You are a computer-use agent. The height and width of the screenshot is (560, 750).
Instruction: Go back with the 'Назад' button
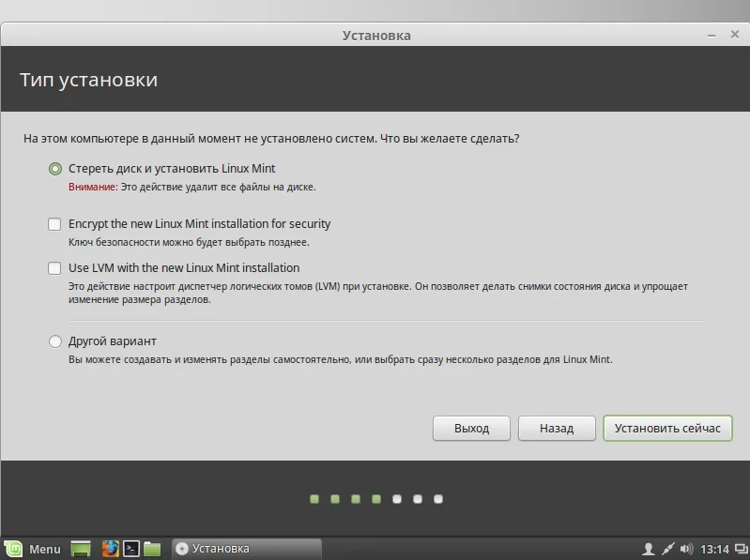[x=557, y=428]
